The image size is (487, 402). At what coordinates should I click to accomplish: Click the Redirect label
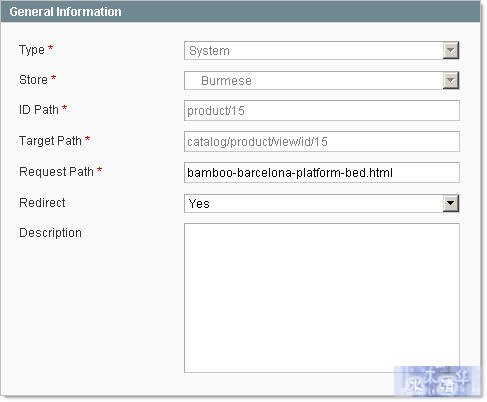pos(42,203)
